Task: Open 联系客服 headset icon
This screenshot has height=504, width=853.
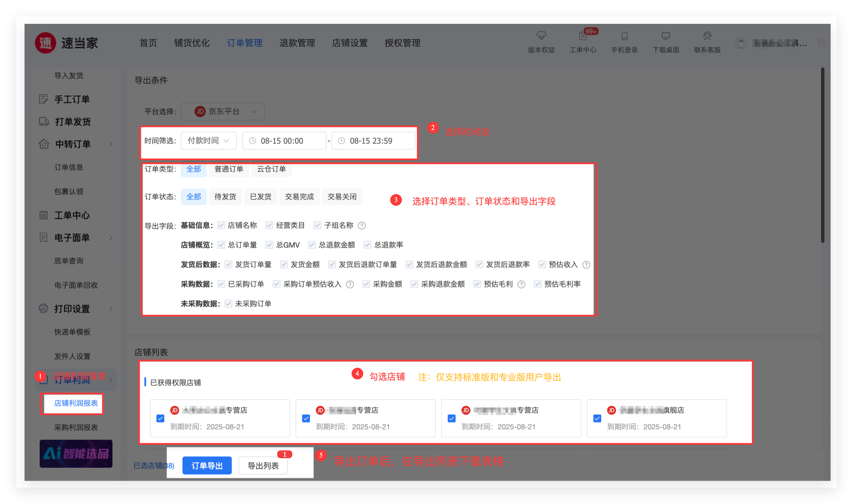Action: (x=707, y=36)
